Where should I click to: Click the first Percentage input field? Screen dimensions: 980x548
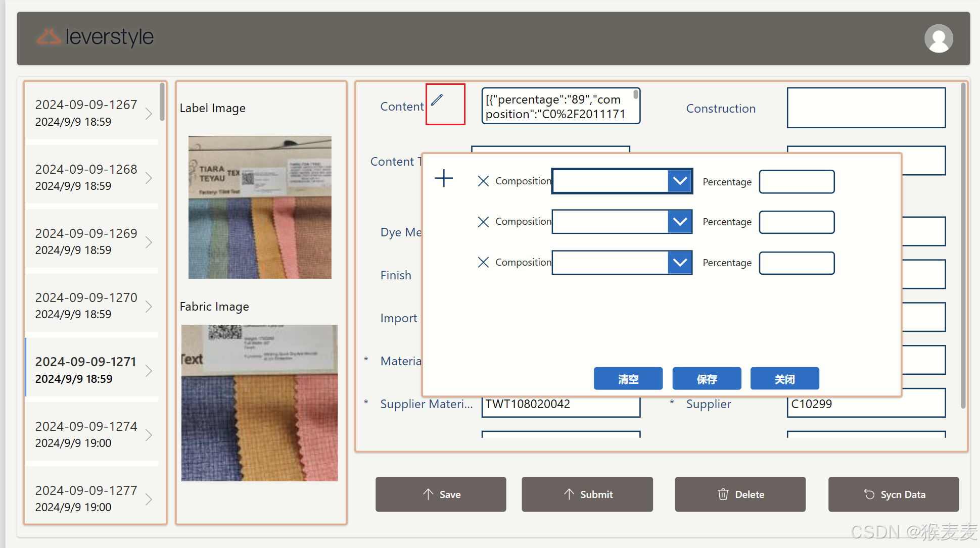[x=797, y=182]
